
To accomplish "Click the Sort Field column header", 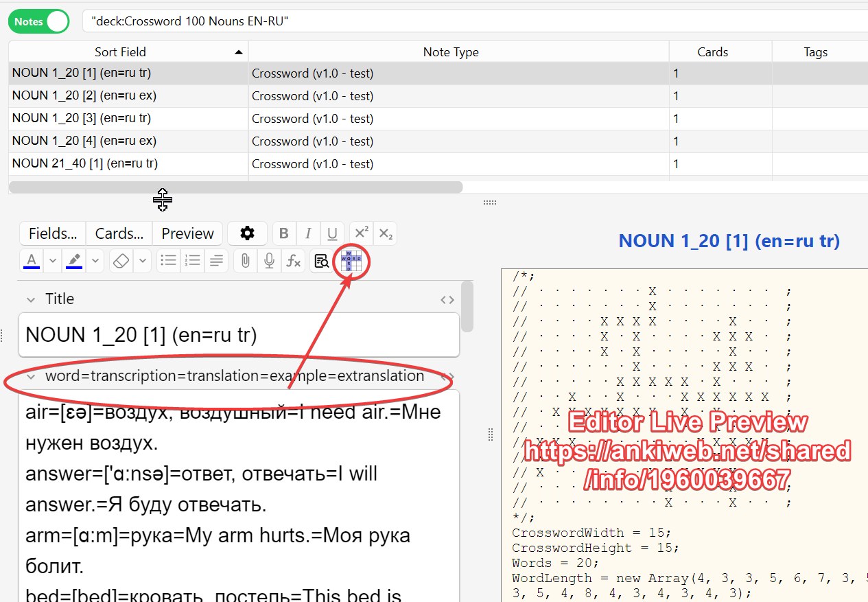I will tap(120, 52).
